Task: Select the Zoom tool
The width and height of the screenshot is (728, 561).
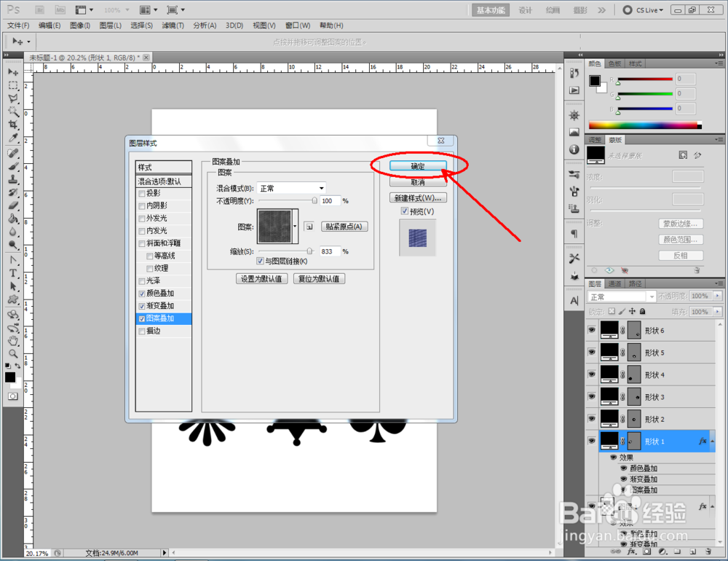Action: point(13,353)
